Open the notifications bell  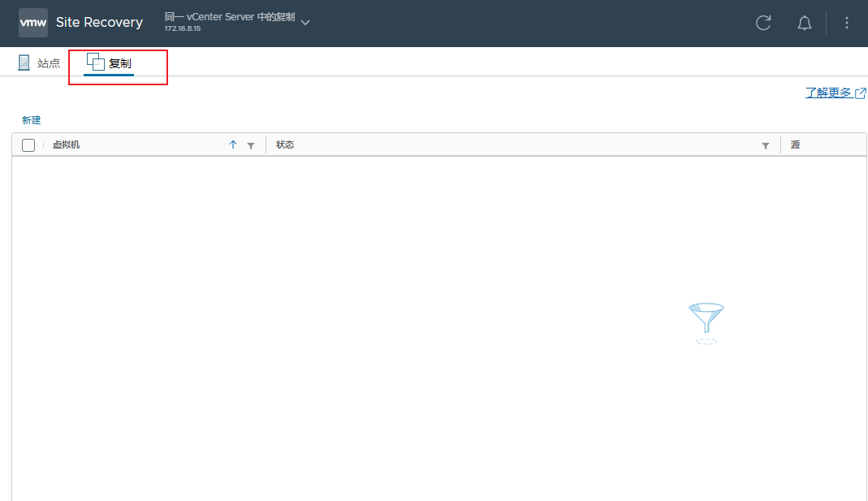[805, 23]
